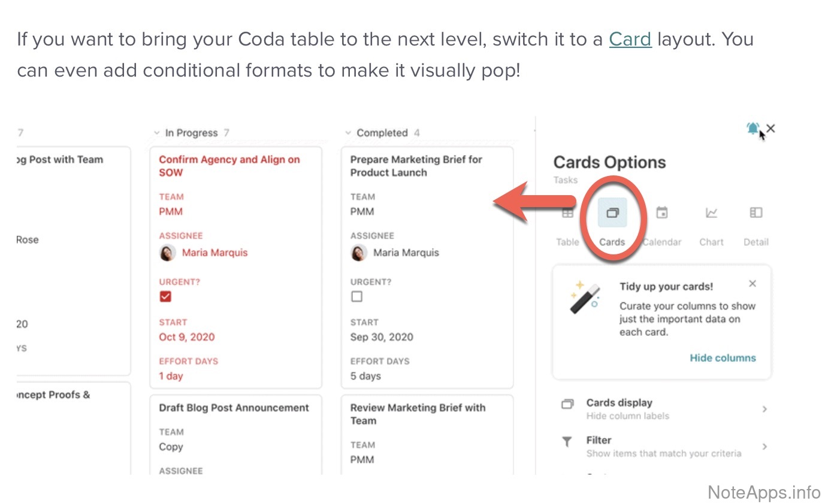Check Urgent on Prepare Marketing Brief card
The width and height of the screenshot is (822, 504).
pos(357,296)
